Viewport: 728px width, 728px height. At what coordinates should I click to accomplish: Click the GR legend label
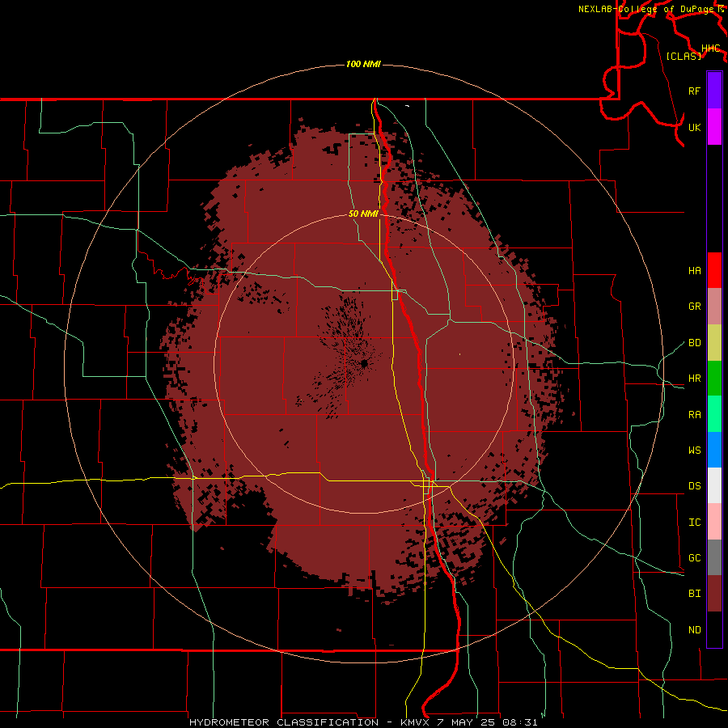[x=694, y=307]
